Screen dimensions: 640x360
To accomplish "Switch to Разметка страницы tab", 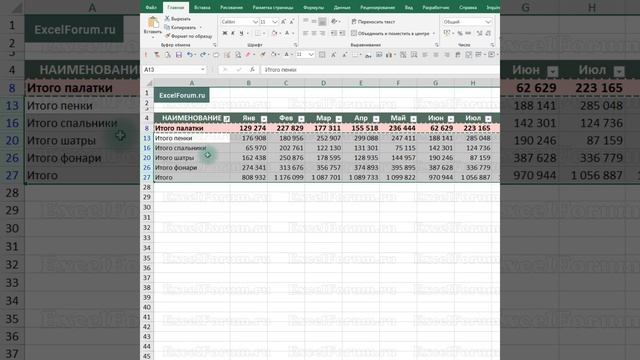I will click(x=273, y=7).
